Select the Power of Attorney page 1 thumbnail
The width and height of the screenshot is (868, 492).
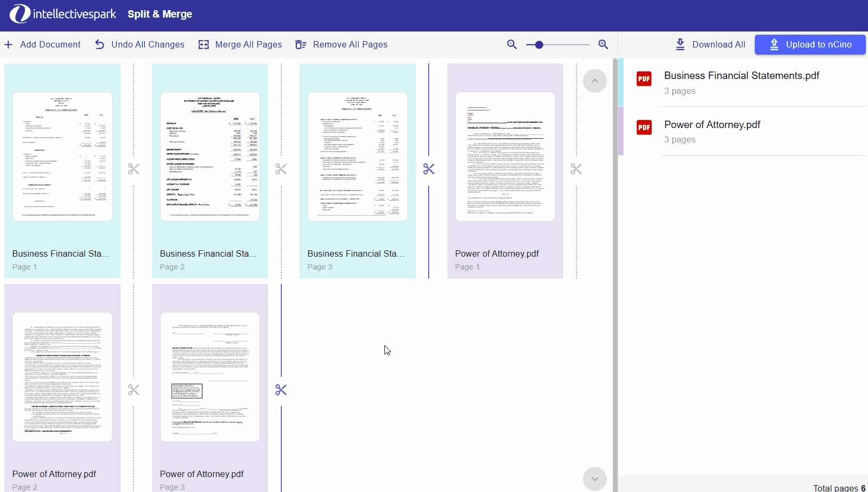(504, 156)
